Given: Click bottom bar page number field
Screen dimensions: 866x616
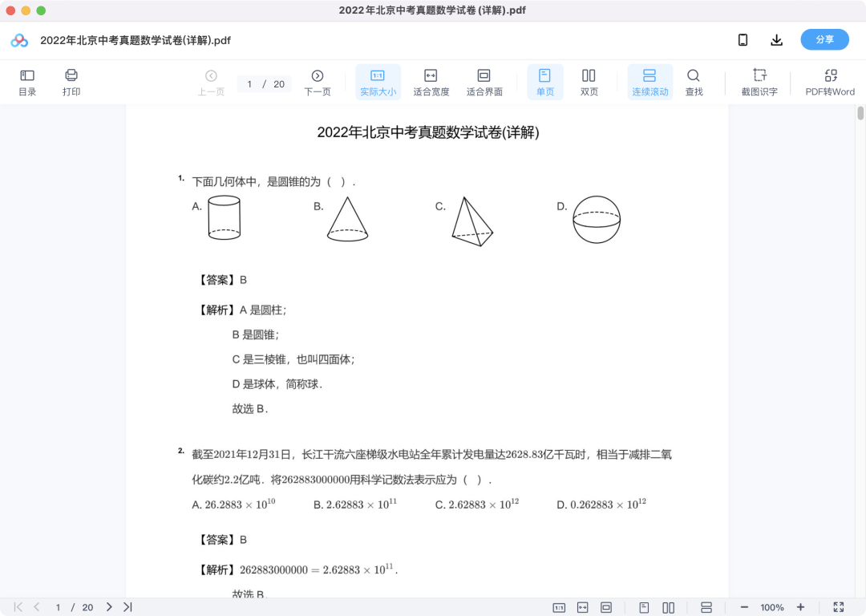Looking at the screenshot, I should (58, 608).
